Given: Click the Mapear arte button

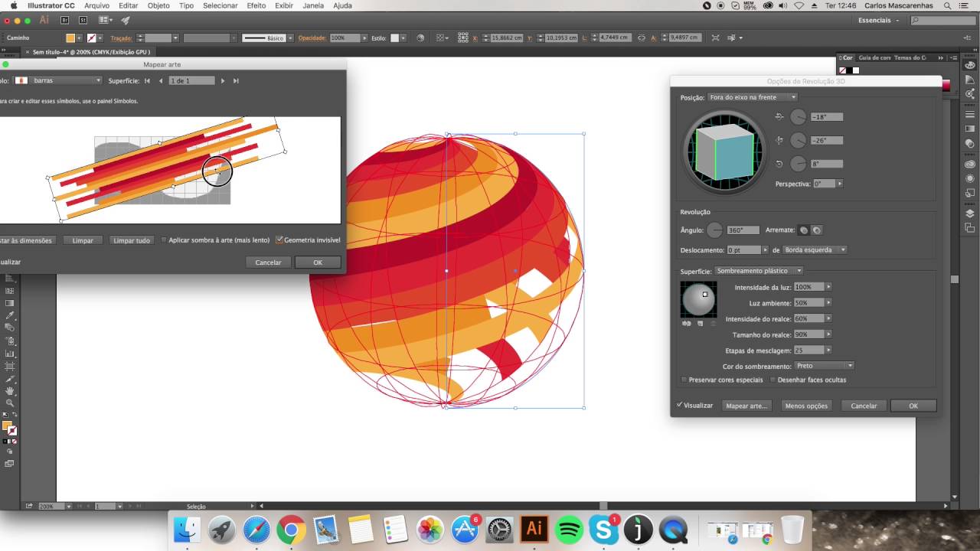Looking at the screenshot, I should pos(746,406).
